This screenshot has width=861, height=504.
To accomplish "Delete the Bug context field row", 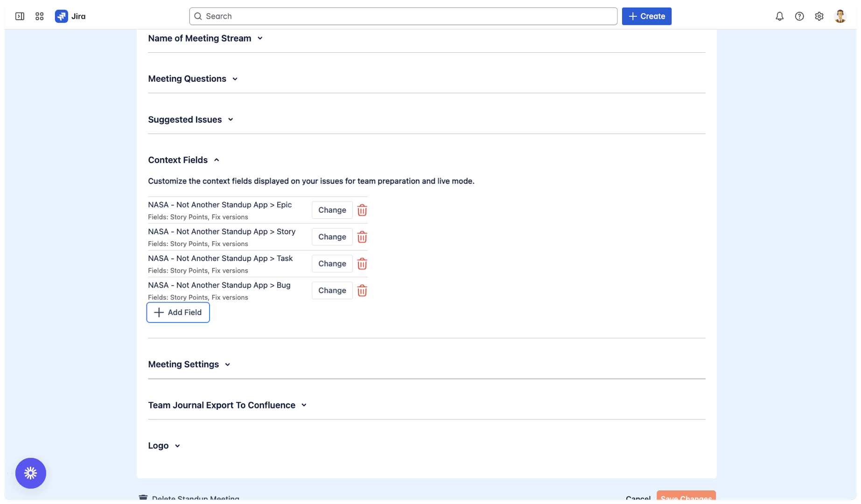I will (362, 291).
